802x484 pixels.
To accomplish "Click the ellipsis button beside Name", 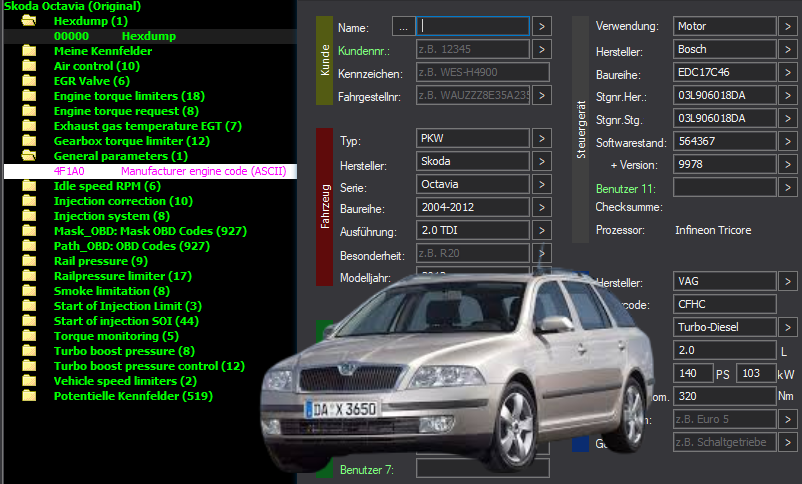I will 404,26.
